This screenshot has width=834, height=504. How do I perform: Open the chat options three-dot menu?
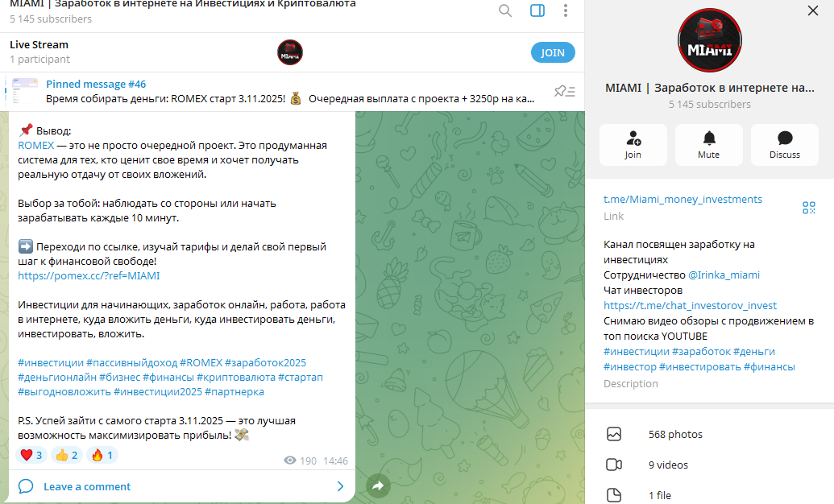coord(566,10)
